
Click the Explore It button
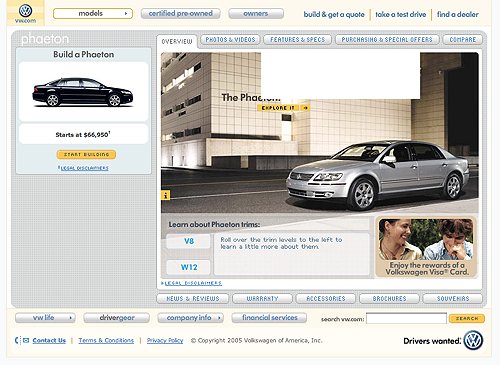283,108
